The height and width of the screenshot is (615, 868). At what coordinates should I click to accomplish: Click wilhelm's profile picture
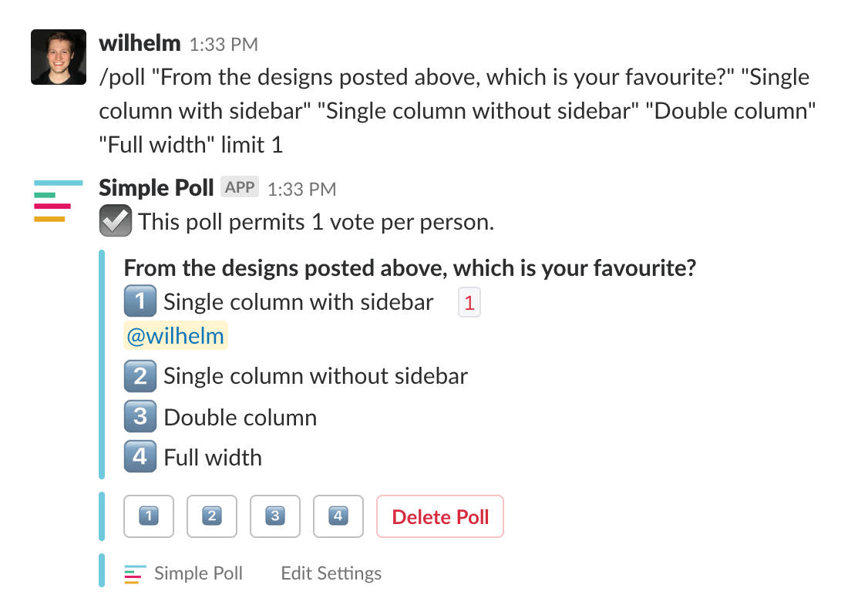(x=58, y=56)
